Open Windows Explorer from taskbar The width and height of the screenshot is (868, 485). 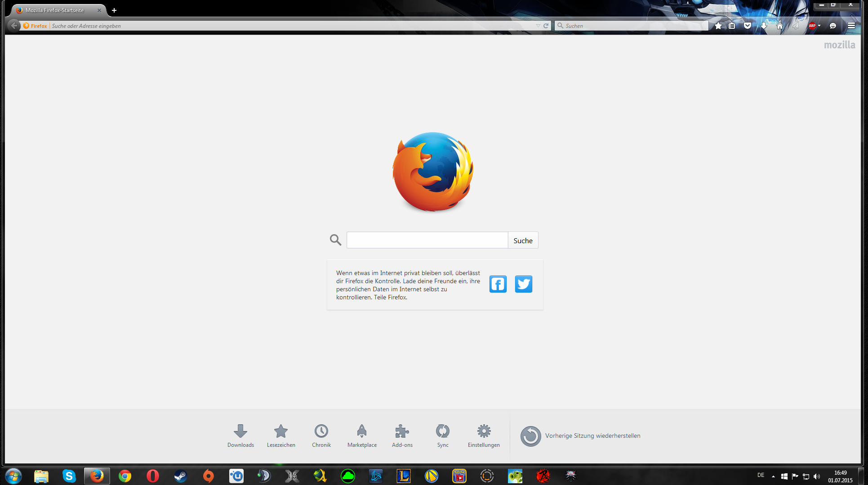point(41,476)
